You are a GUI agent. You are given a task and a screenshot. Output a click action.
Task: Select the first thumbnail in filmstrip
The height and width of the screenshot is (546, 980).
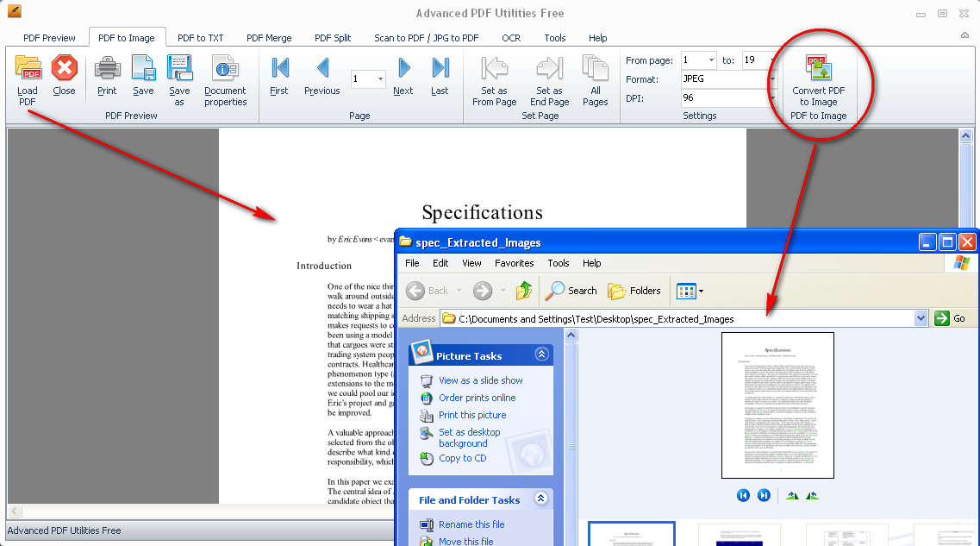pyautogui.click(x=632, y=534)
